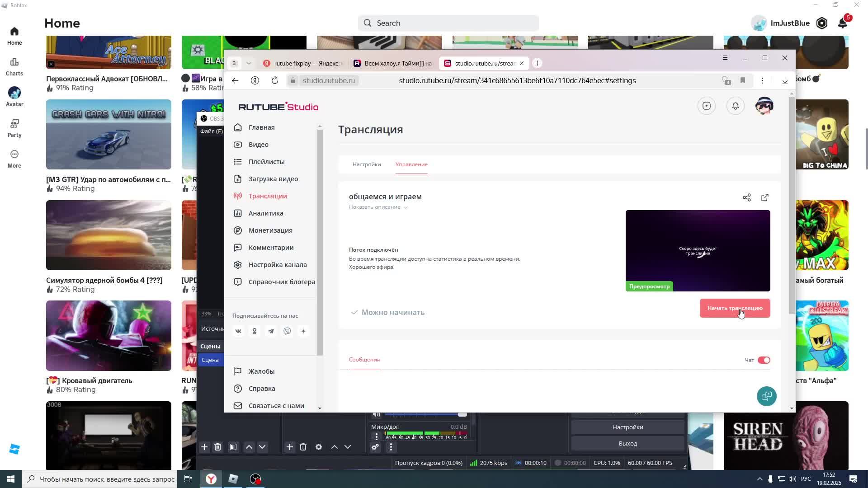Viewport: 868px width, 488px height.
Task: Open a new browser tab
Action: tap(537, 63)
